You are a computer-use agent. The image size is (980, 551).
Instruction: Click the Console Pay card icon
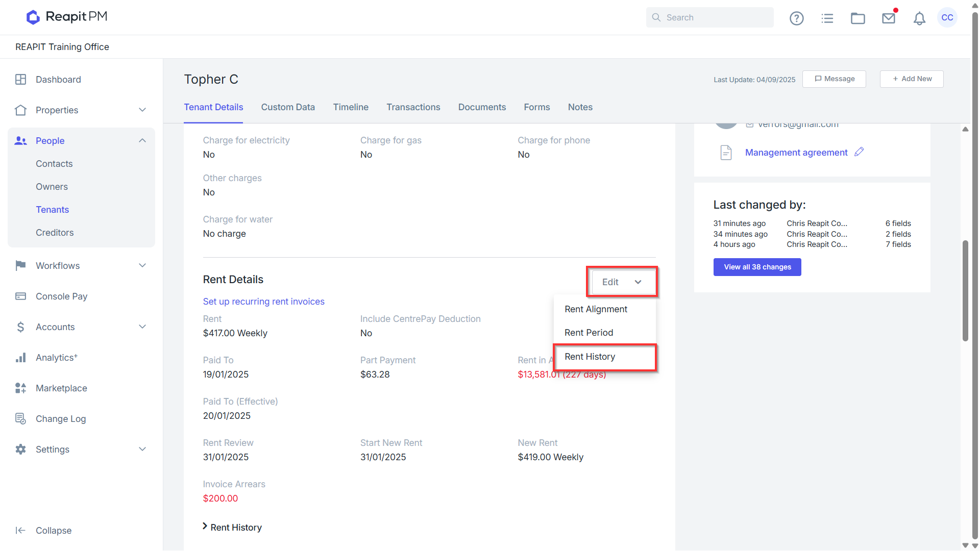coord(20,296)
